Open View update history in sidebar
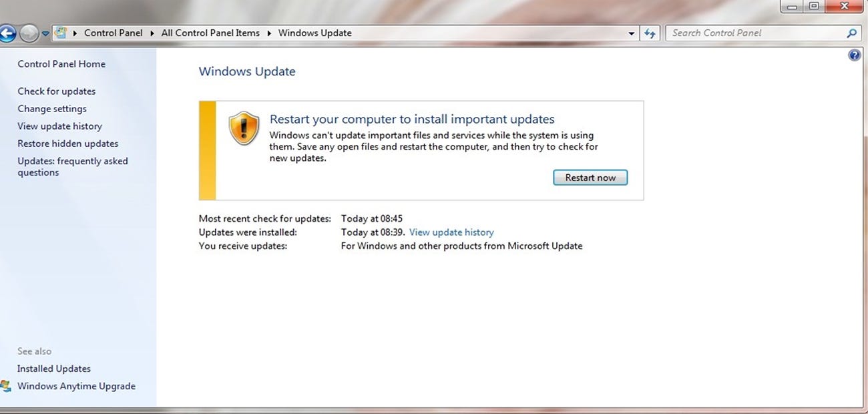This screenshot has width=868, height=414. click(60, 126)
